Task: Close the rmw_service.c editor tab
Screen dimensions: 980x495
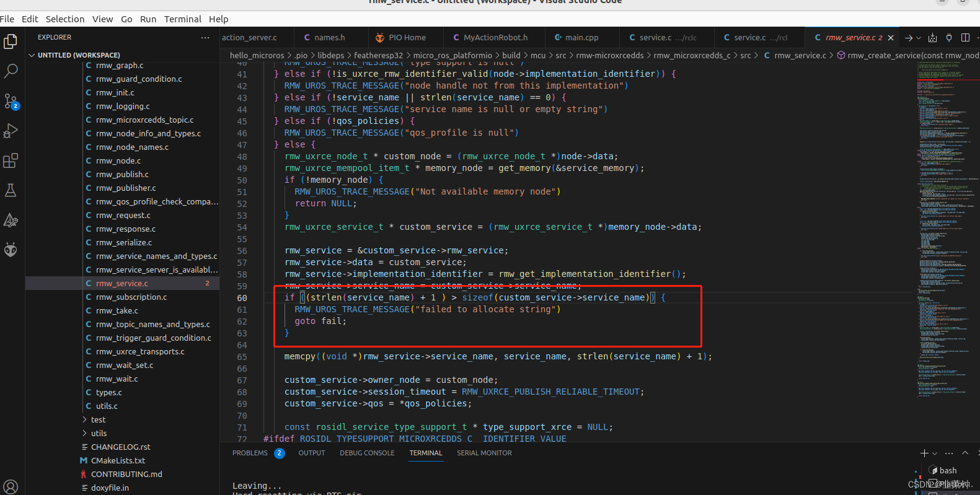Action: point(891,38)
